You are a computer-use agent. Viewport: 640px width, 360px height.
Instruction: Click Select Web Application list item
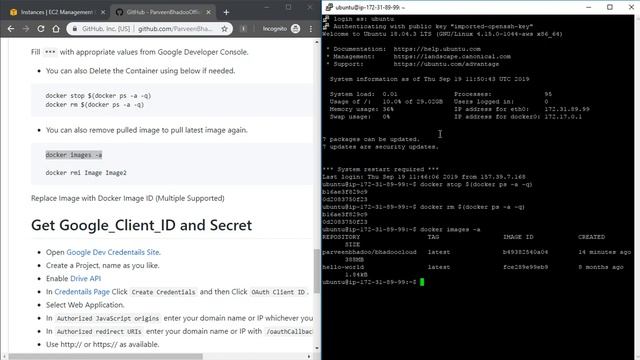(x=85, y=305)
